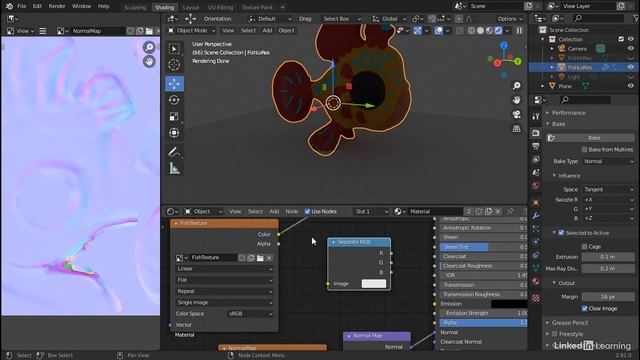Viewport: 640px width, 360px height.
Task: Click the pan hand in image editor
Action: point(149,62)
